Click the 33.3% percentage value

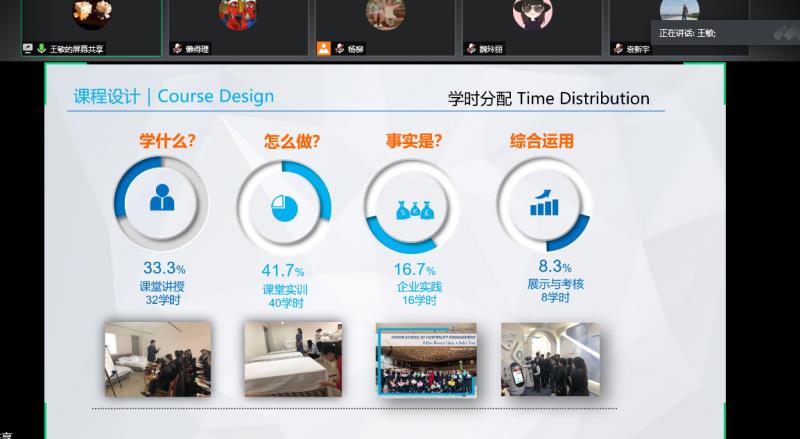click(164, 268)
